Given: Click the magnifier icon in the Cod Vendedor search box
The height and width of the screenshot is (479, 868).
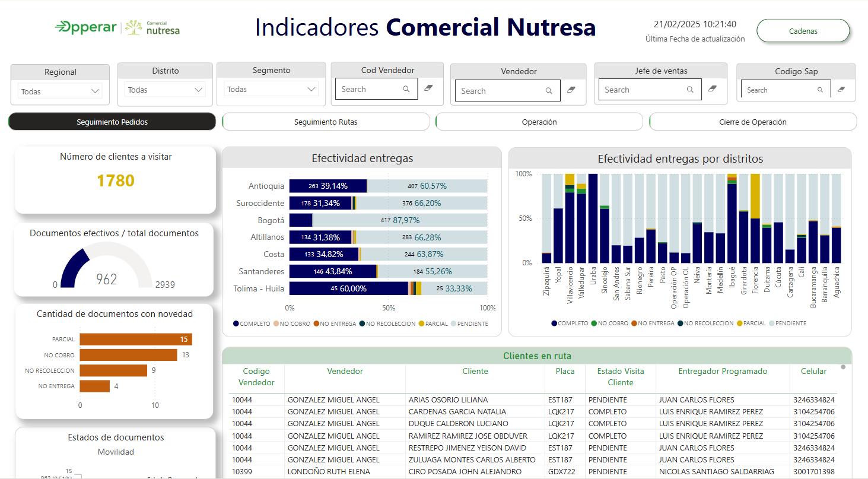Looking at the screenshot, I should coord(406,89).
